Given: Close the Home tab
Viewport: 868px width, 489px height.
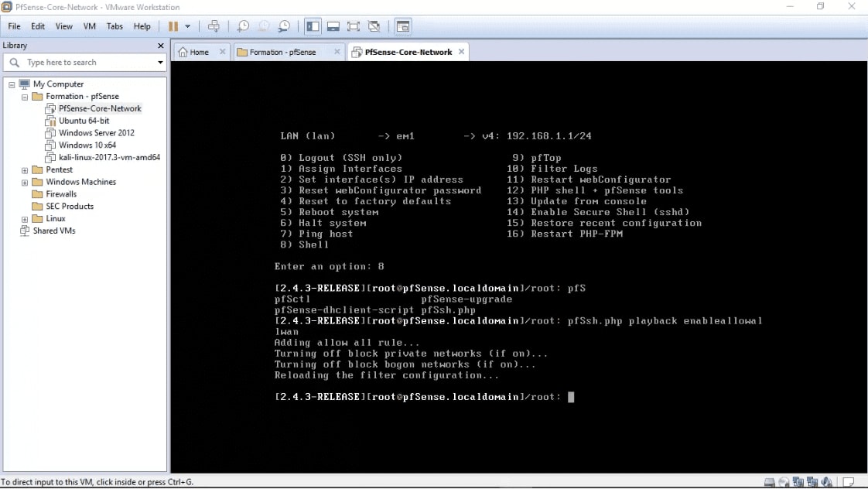Looking at the screenshot, I should click(x=223, y=52).
